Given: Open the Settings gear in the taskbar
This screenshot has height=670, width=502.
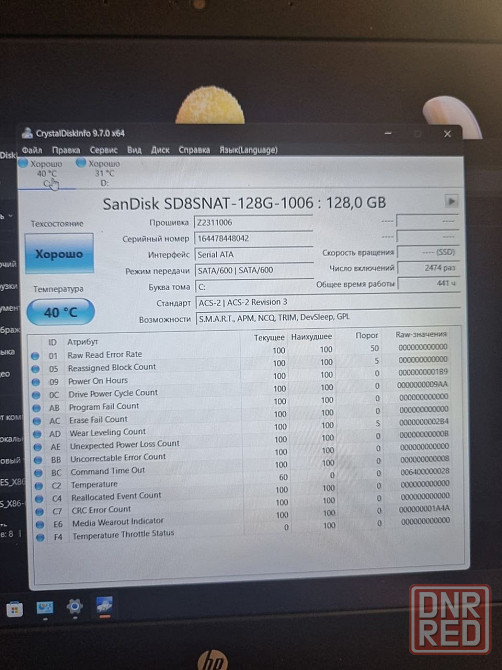Looking at the screenshot, I should point(75,607).
